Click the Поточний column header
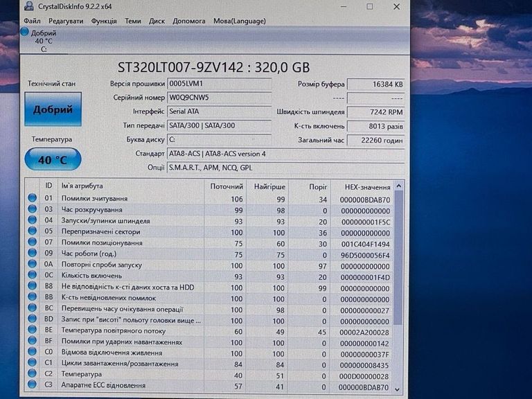The height and width of the screenshot is (399, 532). pos(225,186)
